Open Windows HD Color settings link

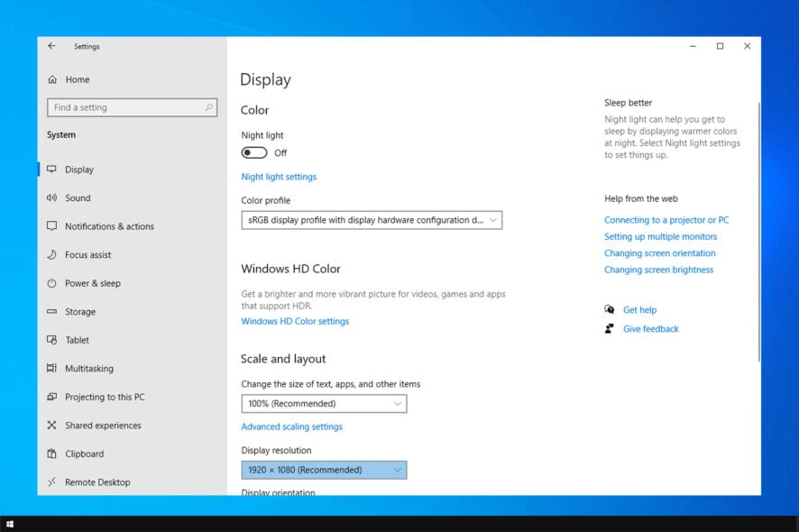point(295,321)
